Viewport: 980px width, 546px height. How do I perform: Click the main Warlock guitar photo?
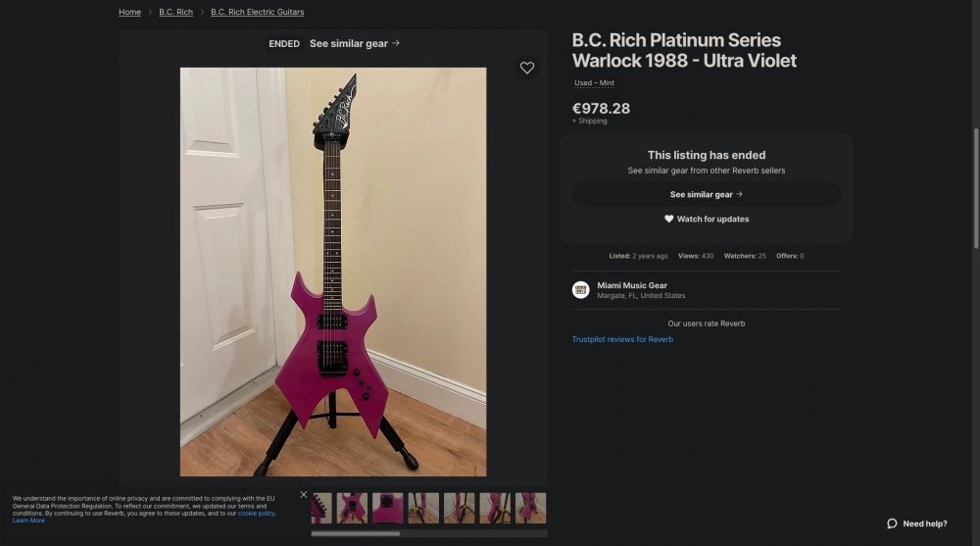[x=333, y=273]
